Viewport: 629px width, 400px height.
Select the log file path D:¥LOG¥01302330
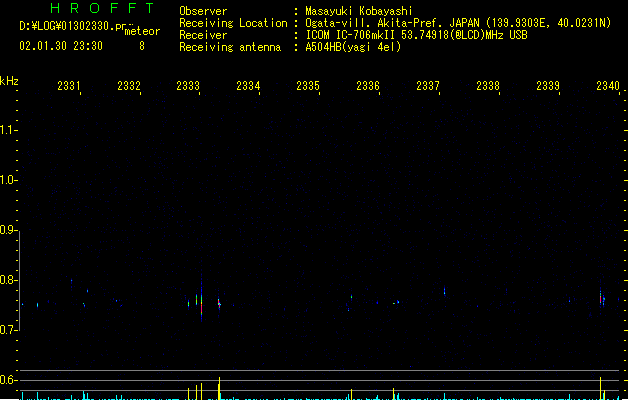75,26
